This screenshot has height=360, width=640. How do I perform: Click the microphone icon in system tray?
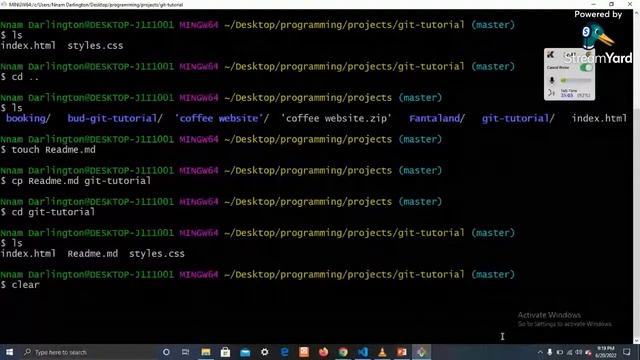point(550,352)
